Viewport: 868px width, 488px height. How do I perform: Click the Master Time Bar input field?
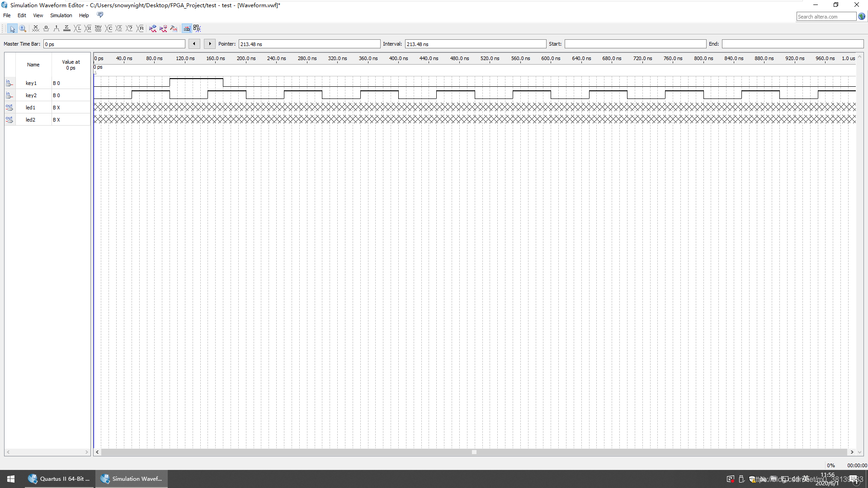click(114, 44)
